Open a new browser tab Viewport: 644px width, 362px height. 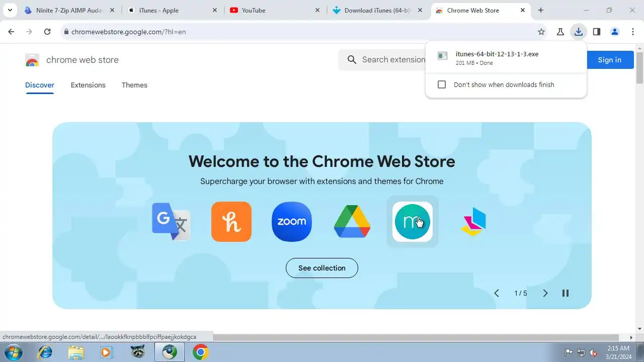pyautogui.click(x=541, y=10)
